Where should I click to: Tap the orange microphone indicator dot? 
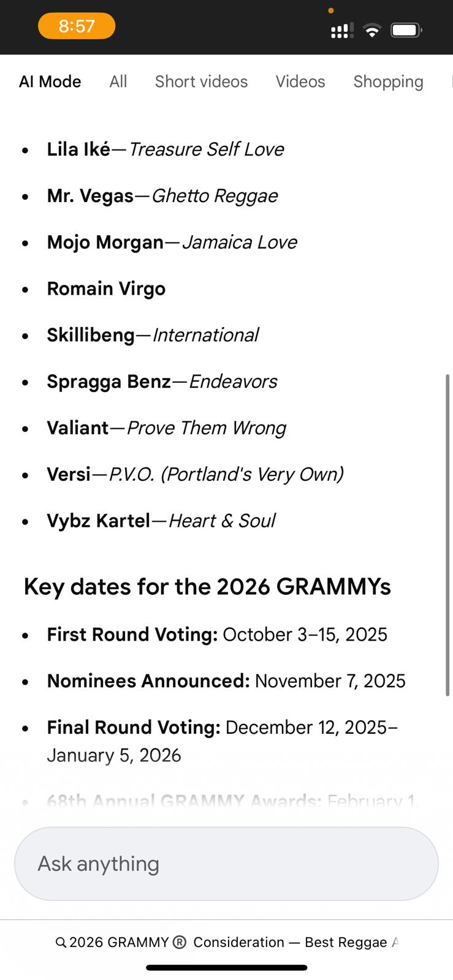point(331,10)
